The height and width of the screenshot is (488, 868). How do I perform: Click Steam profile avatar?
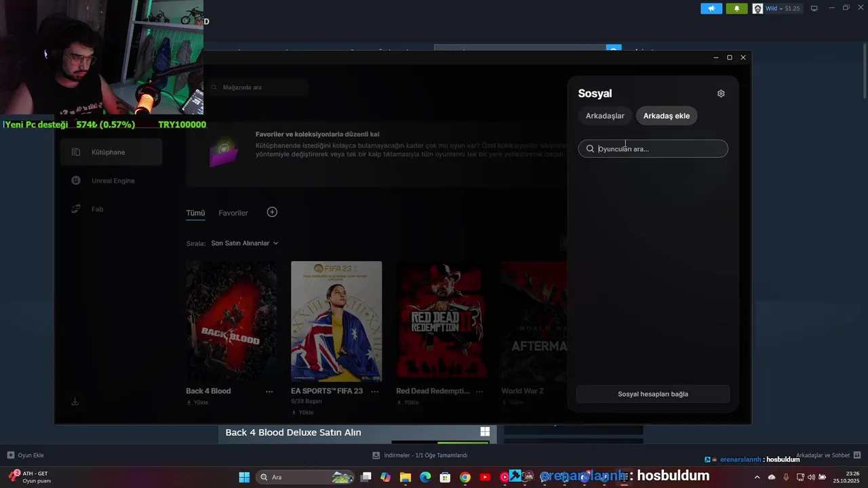(x=757, y=8)
